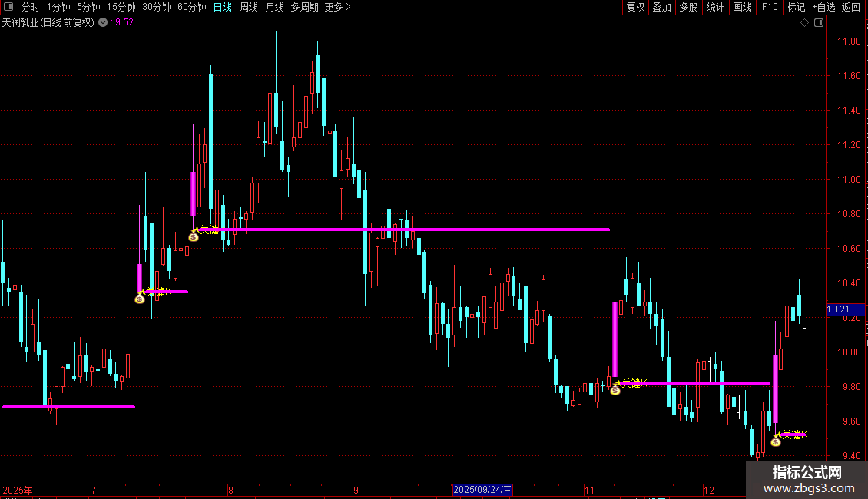
Task: Switch to the 60分钟 period
Action: coord(191,7)
